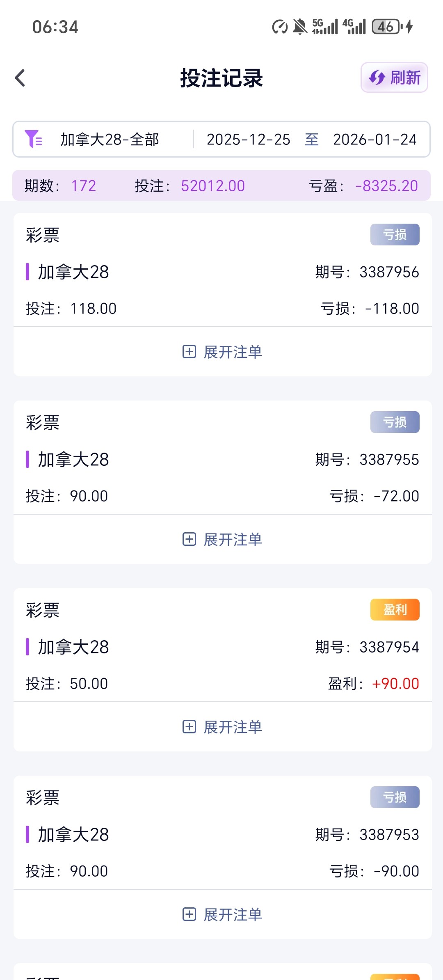
Task: Click the refresh lightning icon
Action: click(377, 78)
